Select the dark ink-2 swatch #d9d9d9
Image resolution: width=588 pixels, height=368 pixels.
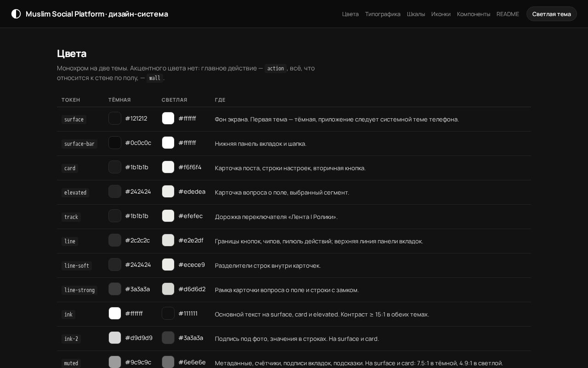[115, 338]
